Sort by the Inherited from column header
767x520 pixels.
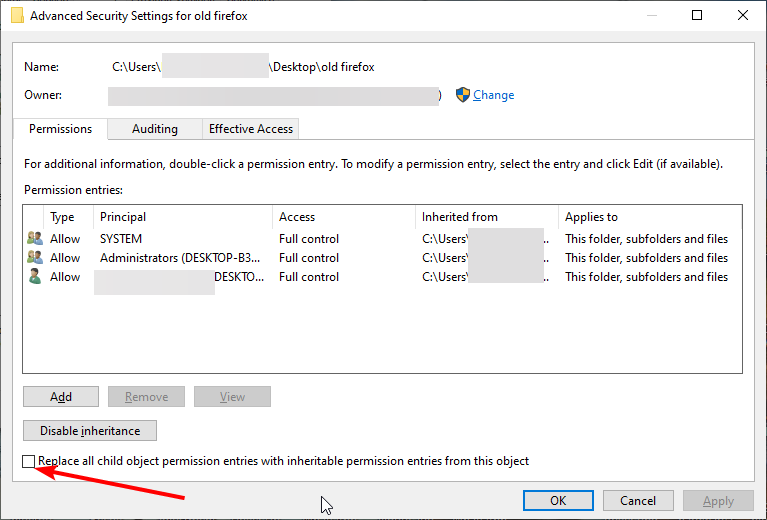tap(487, 217)
